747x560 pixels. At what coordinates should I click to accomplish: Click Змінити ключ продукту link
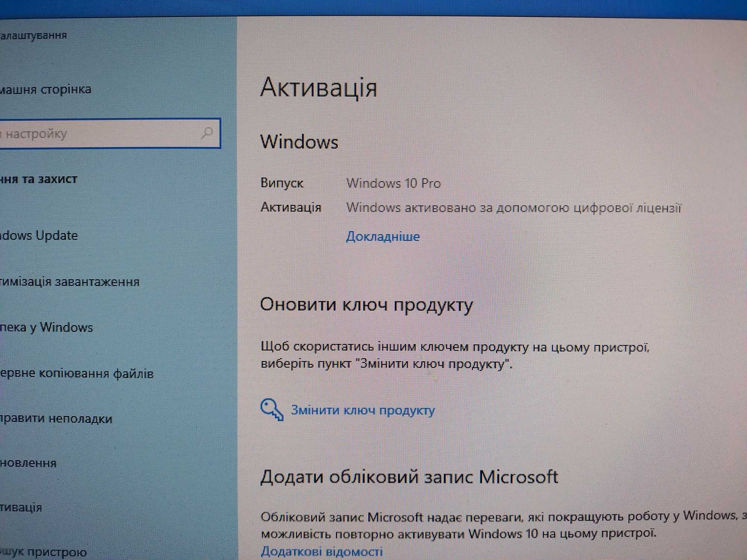point(363,410)
